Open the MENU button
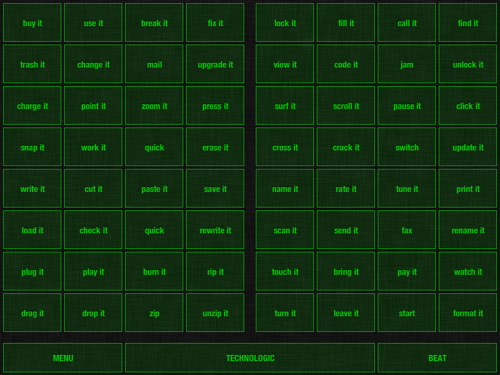 63,358
